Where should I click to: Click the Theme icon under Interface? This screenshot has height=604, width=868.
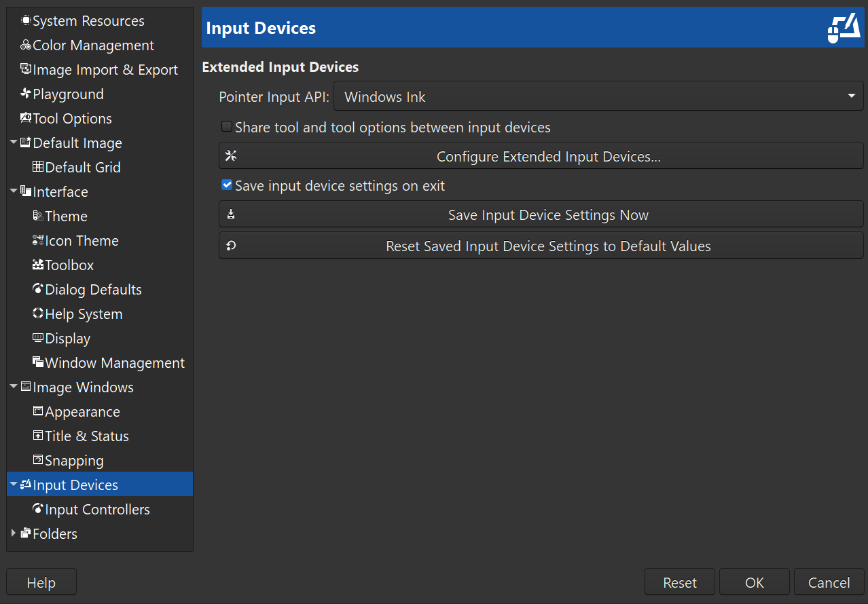click(38, 216)
